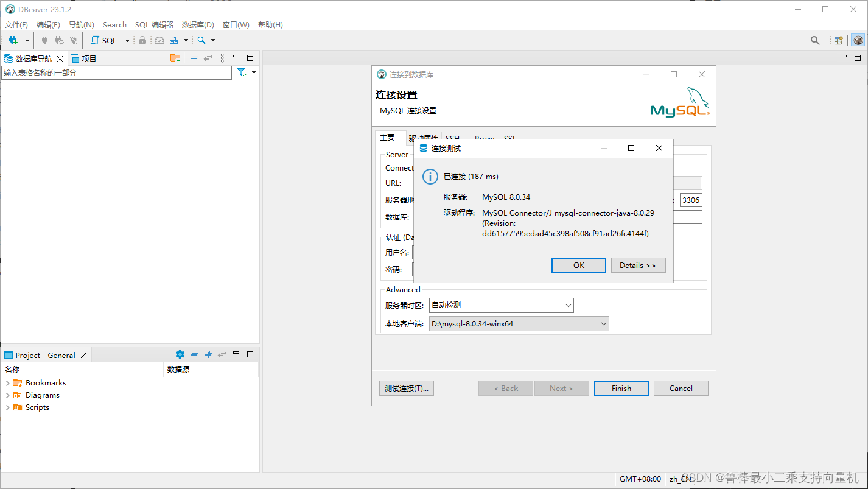Click the DBeaver perspective beaver icon
This screenshot has width=868, height=489.
(x=858, y=40)
